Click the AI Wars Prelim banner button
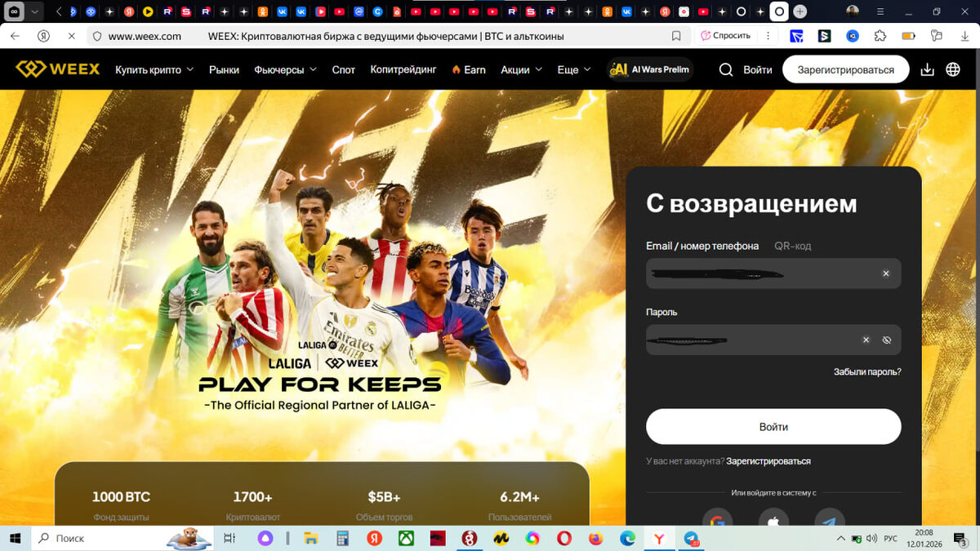Viewport: 980px width, 551px height. tap(650, 69)
